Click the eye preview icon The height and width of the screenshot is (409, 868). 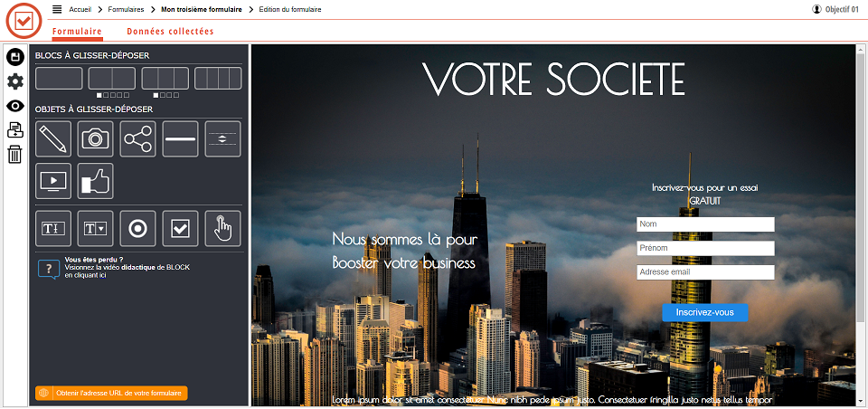14,106
